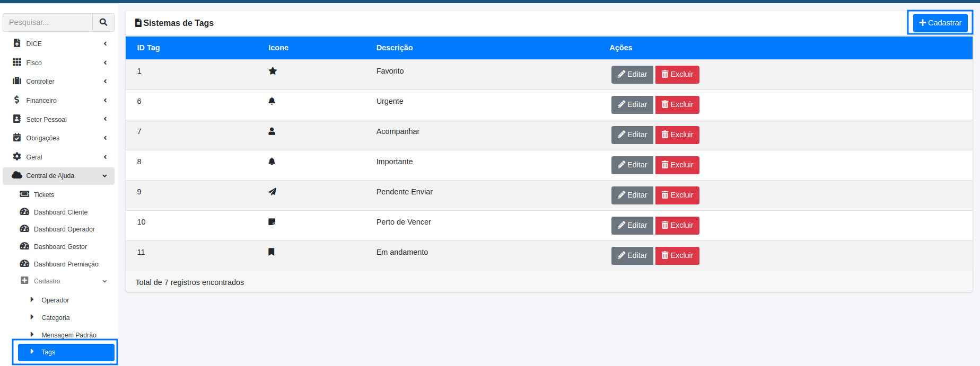Click the sticky note icon for Perto de Vencer

click(272, 222)
